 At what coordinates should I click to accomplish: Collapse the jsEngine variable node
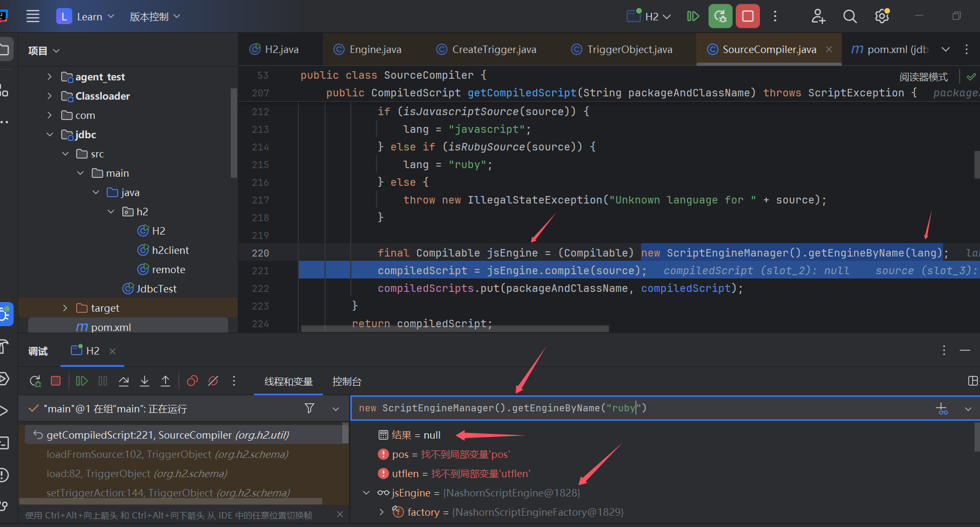[366, 493]
